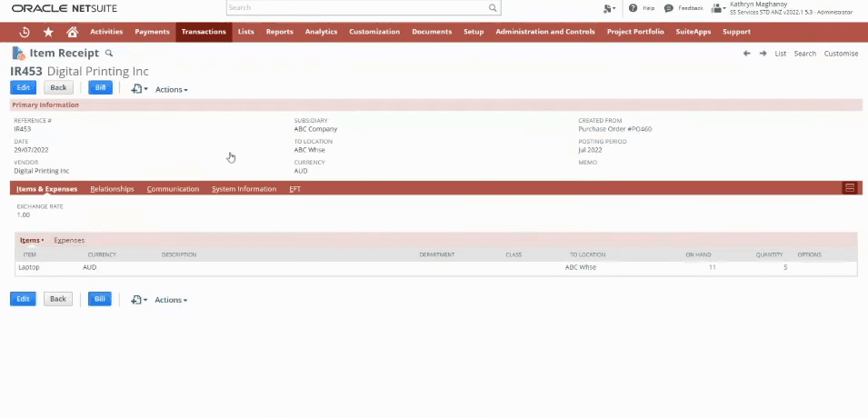Open the Support menu
The height and width of the screenshot is (418, 868).
[737, 32]
